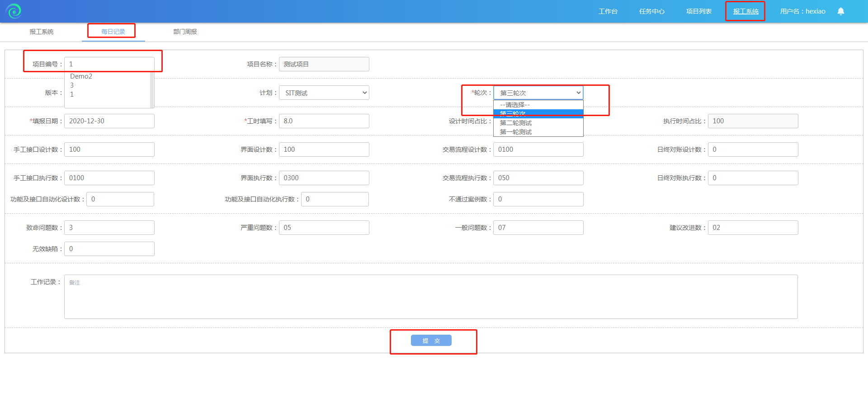868x397 pixels.
Task: Open 项目列表 in top navigation
Action: click(x=698, y=11)
